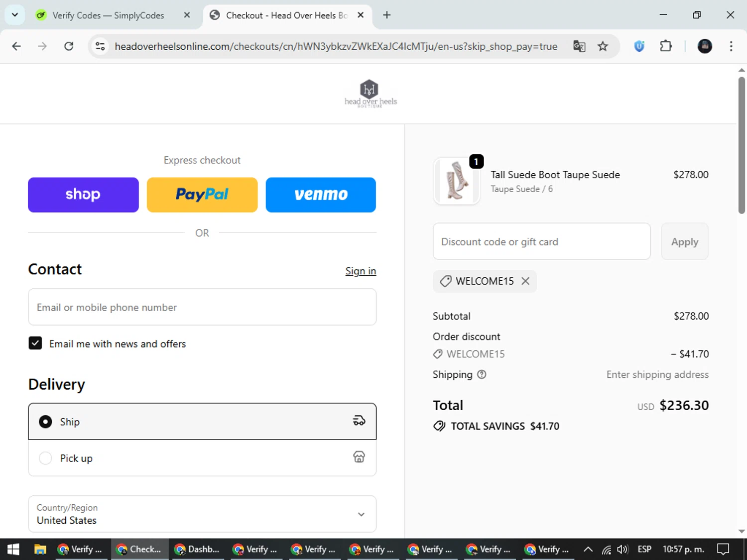Pay with Shop Pay express button
747x560 pixels.
tap(83, 195)
